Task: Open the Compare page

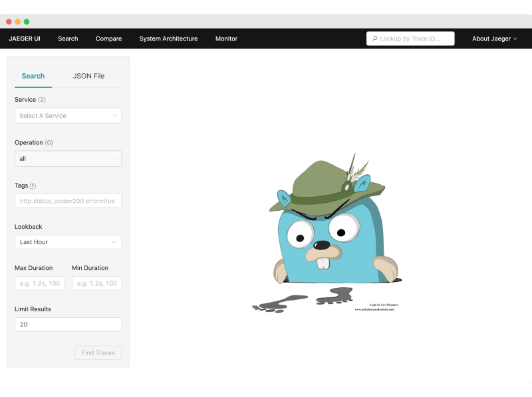Action: click(x=108, y=39)
